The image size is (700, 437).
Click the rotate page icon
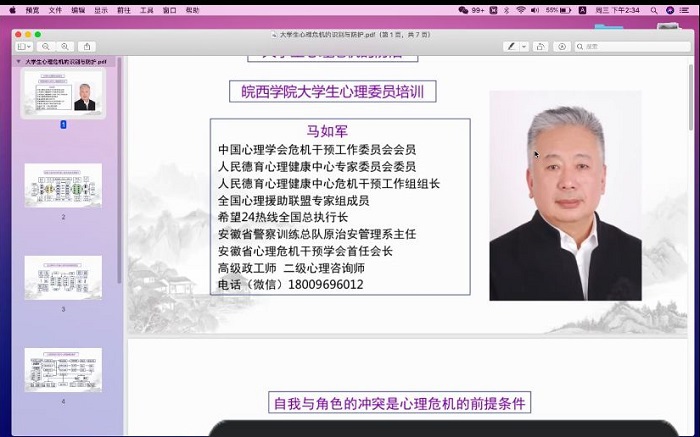pyautogui.click(x=540, y=46)
